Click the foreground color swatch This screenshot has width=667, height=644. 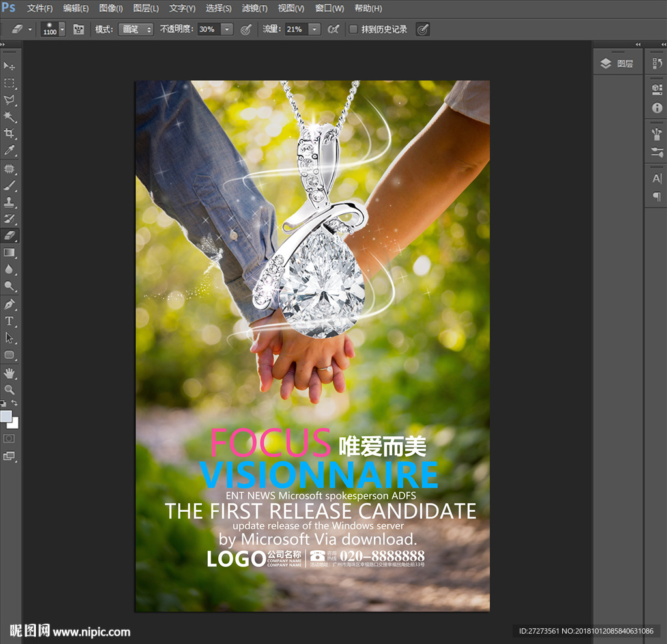point(6,416)
